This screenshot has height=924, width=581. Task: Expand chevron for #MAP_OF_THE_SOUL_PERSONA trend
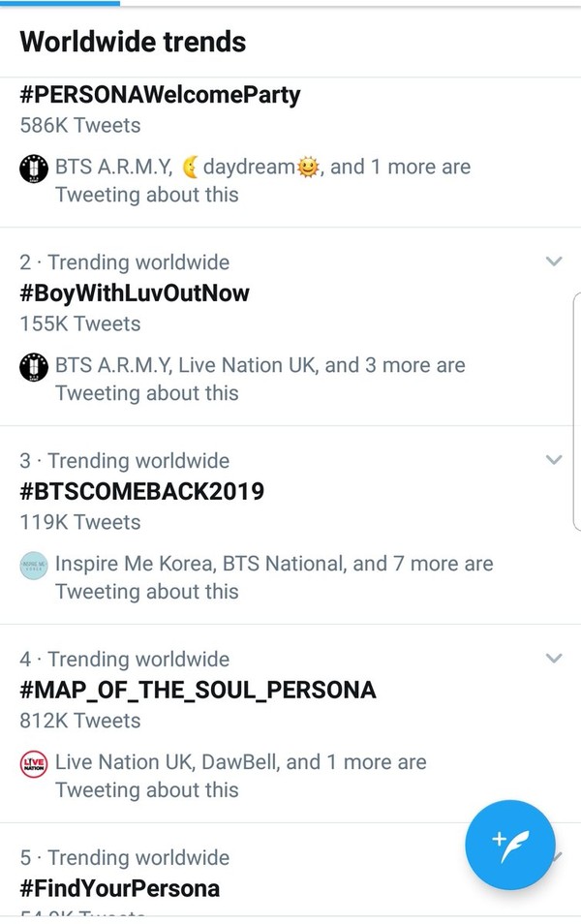554,659
